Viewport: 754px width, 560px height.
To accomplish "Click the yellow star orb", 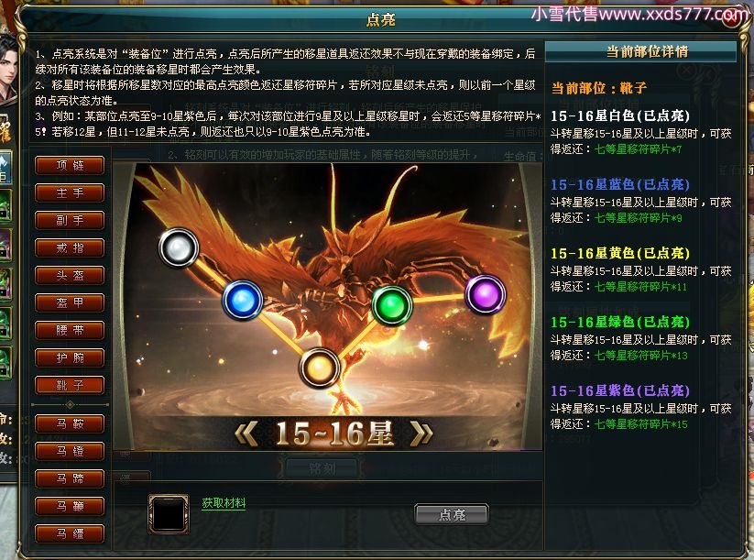I will tap(320, 368).
